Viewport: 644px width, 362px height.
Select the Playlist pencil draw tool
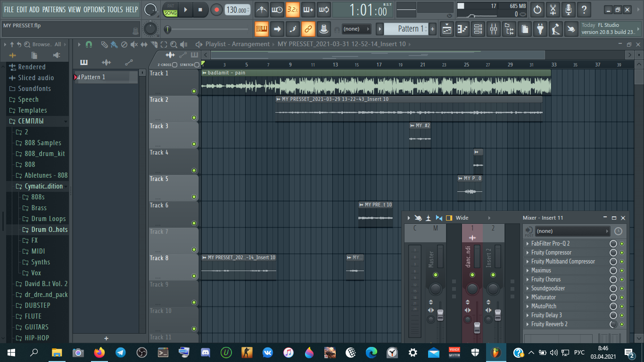[x=104, y=44]
